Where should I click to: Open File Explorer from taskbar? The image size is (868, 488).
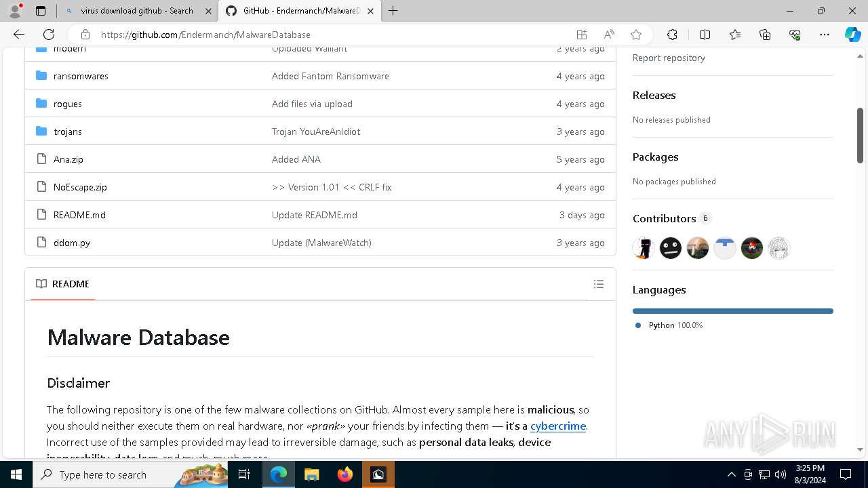311,474
